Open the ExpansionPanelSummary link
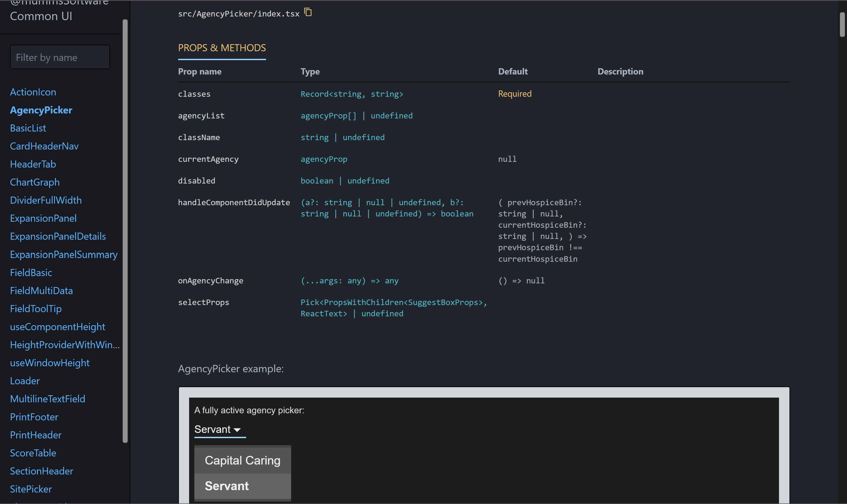Viewport: 847px width, 504px height. tap(64, 254)
